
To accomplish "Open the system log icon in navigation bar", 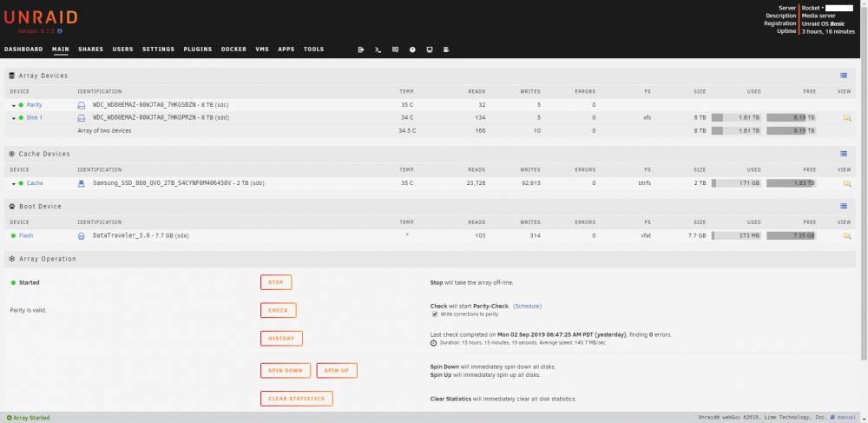I will (446, 50).
